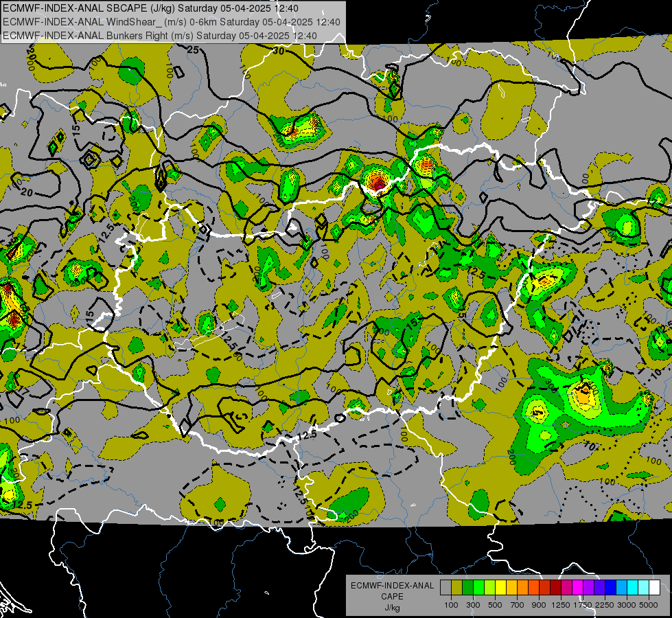Click the dark green legend swatch

point(468,588)
